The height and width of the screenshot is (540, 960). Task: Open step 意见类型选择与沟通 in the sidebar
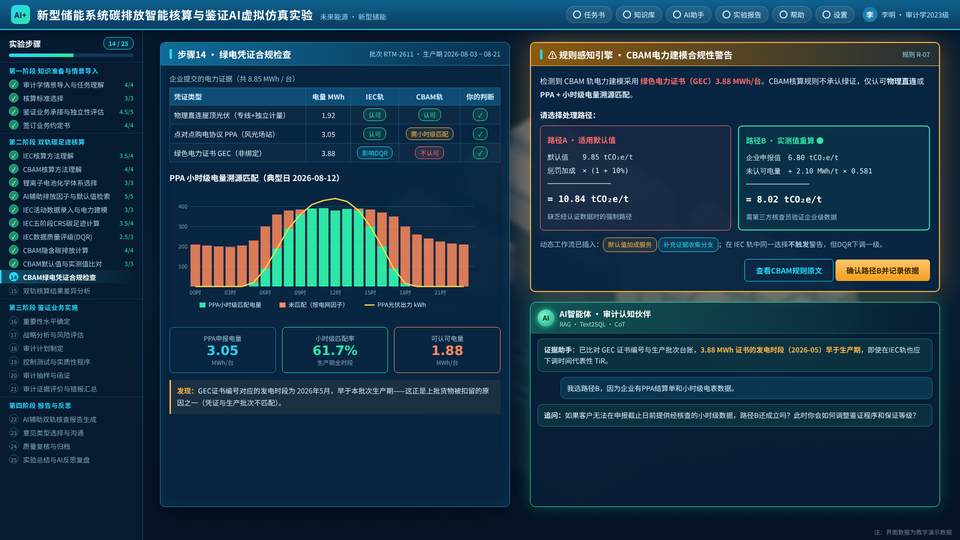tap(71, 433)
